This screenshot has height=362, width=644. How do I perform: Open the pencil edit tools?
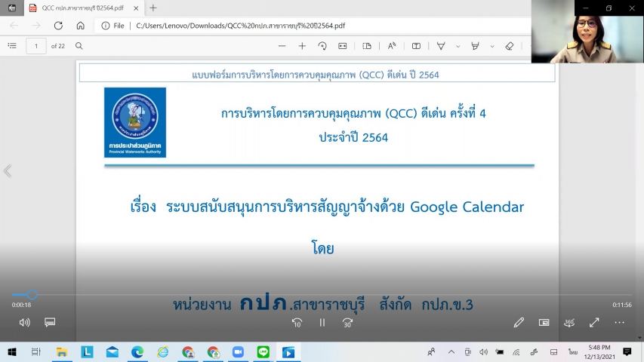(519, 323)
